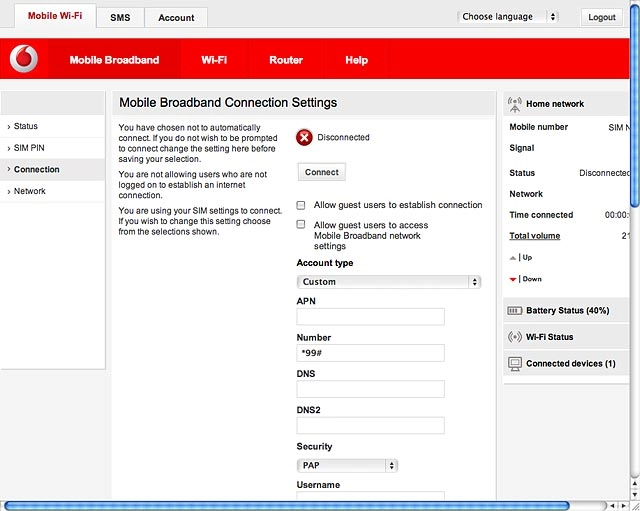Open the Account tab
Screen dimensions: 640x511
coord(176,18)
